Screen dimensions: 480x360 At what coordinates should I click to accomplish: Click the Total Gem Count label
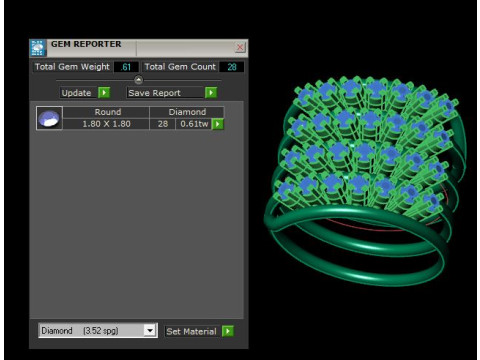click(x=180, y=67)
